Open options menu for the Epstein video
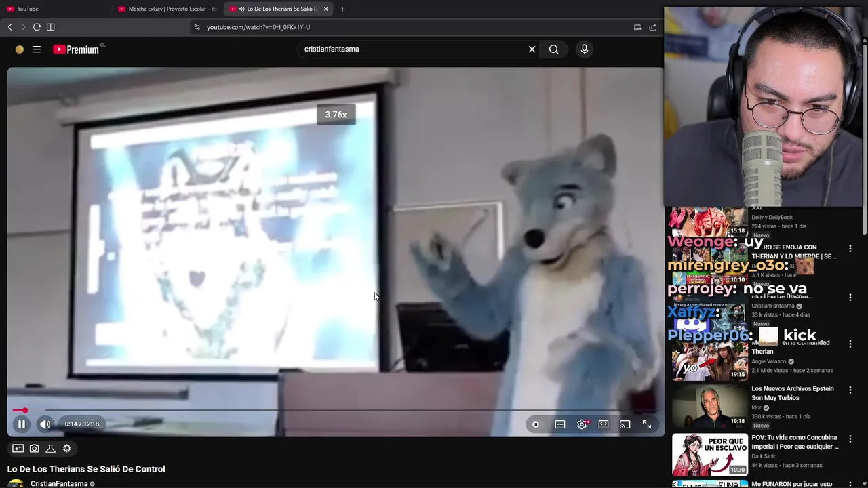The height and width of the screenshot is (488, 868). coord(850,390)
